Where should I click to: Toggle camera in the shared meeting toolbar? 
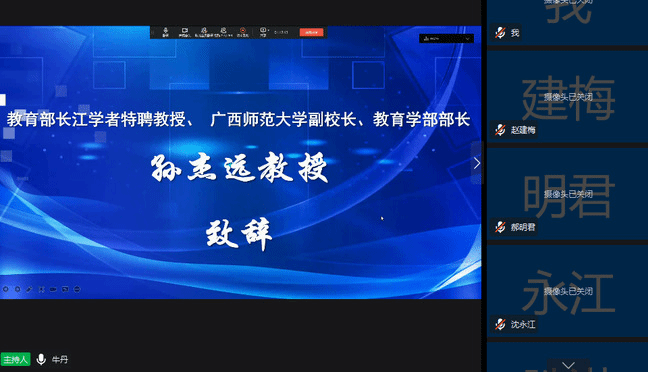(x=184, y=32)
